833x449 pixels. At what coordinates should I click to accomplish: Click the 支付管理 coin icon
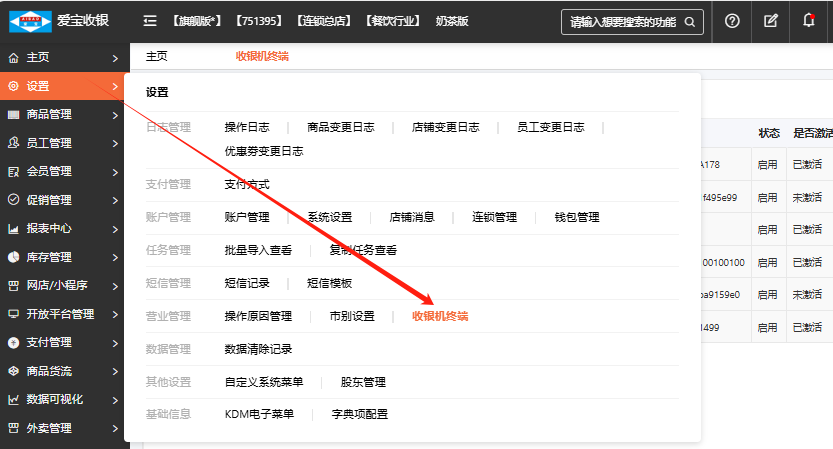pyautogui.click(x=13, y=343)
